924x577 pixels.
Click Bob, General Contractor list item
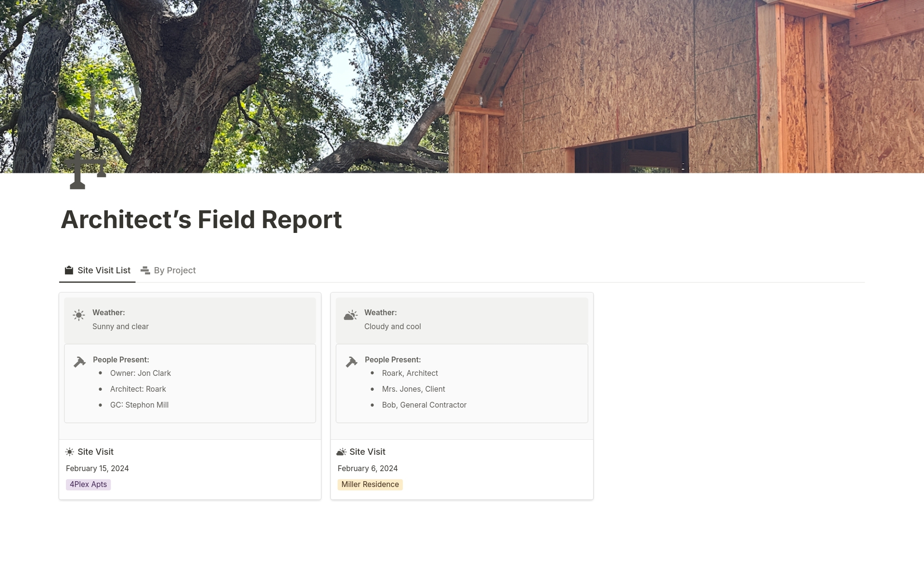coord(424,405)
